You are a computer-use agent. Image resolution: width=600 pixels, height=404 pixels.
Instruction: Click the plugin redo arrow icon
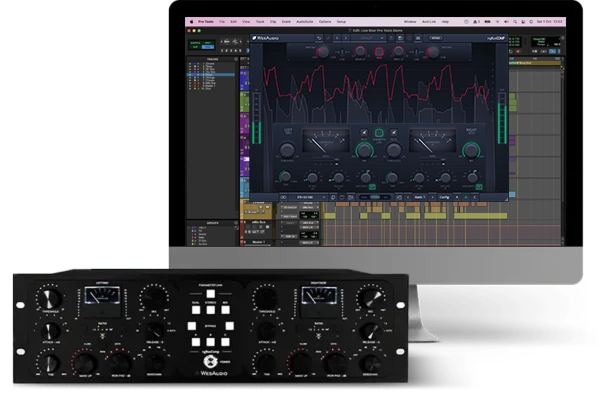click(328, 38)
